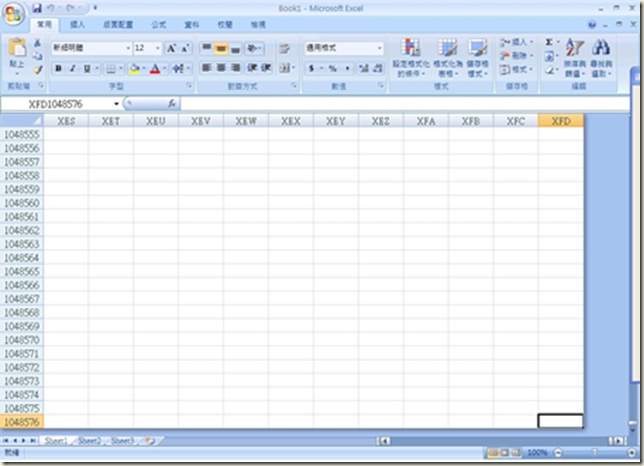Toggle Underline formatting
Screen dimensions: 644x466
tap(87, 69)
